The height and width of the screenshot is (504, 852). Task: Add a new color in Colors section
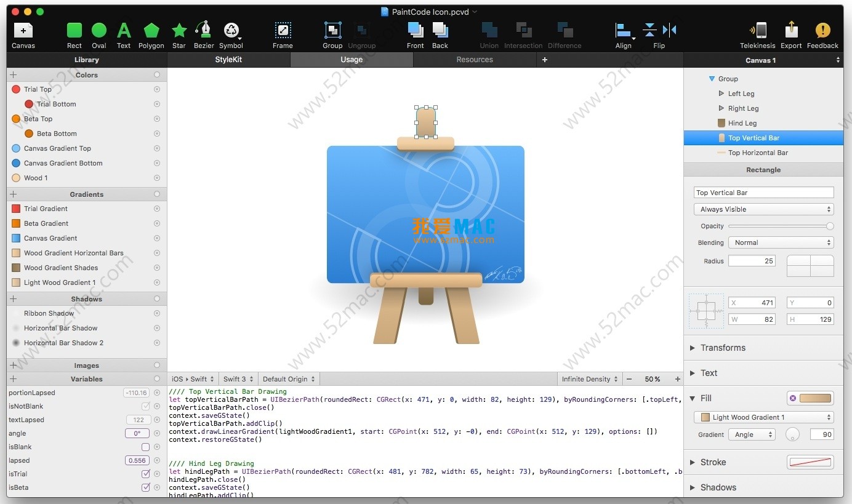14,74
